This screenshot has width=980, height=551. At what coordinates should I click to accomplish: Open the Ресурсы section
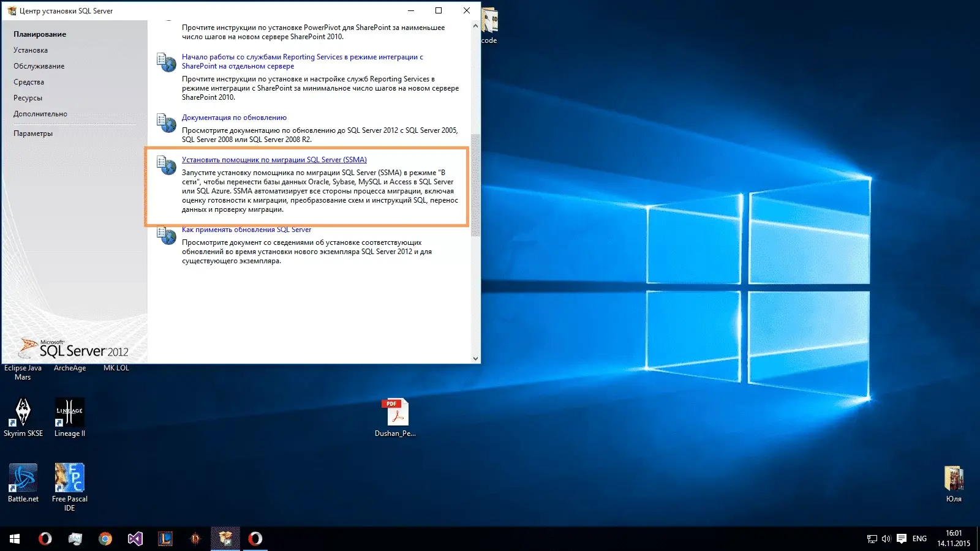[28, 98]
